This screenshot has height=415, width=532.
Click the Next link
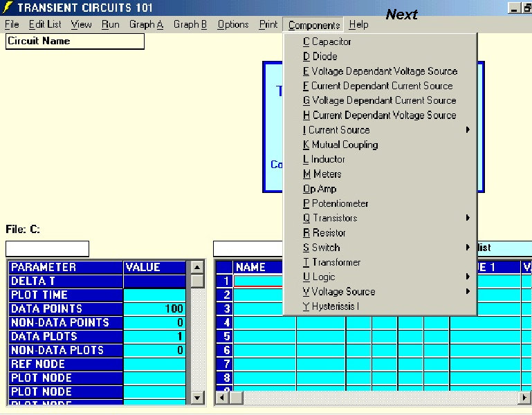click(x=402, y=15)
